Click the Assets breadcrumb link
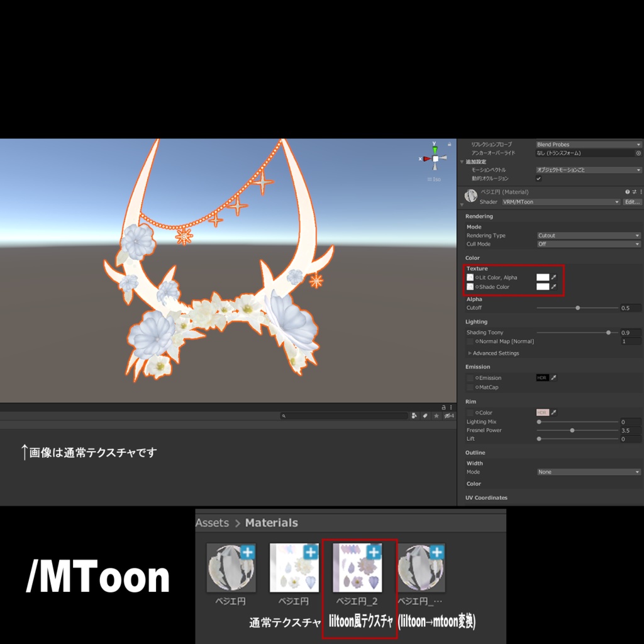This screenshot has height=644, width=644. (x=212, y=523)
